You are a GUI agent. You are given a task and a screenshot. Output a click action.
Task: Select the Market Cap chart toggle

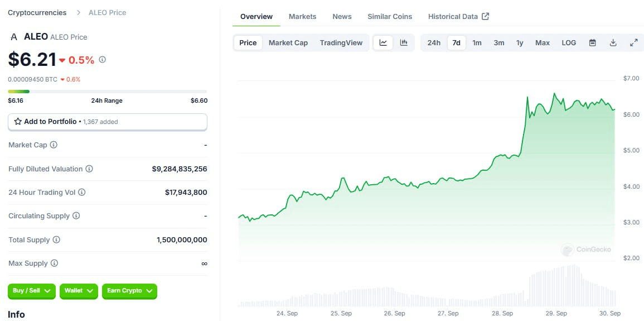pos(288,43)
